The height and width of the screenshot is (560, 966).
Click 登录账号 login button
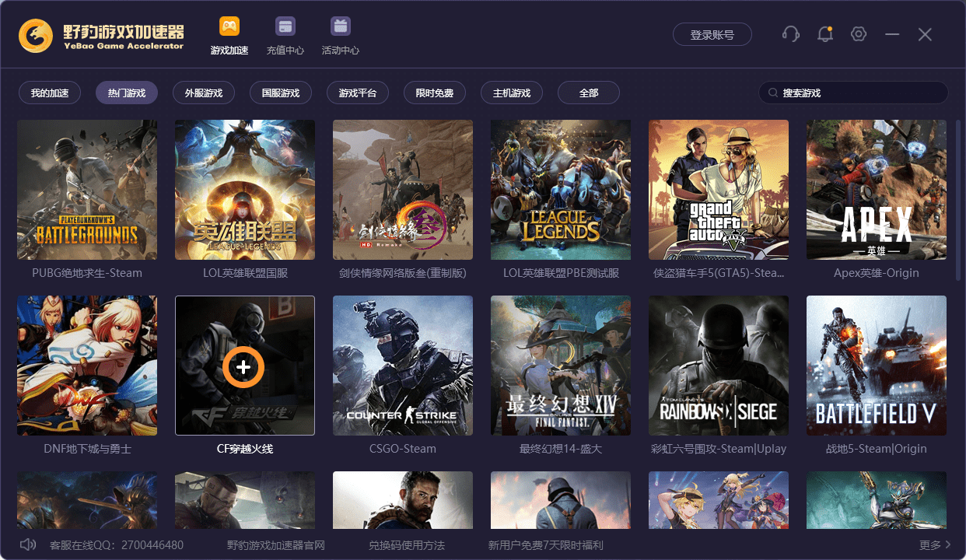712,34
